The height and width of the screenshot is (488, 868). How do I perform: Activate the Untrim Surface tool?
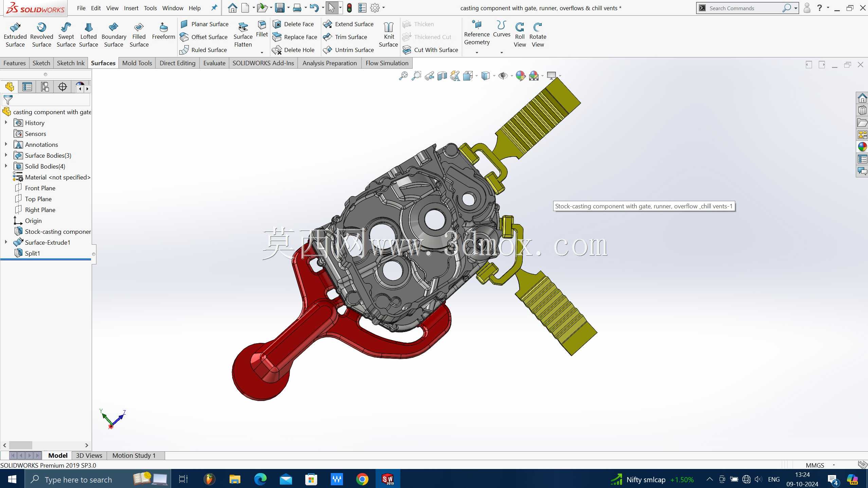pos(348,50)
